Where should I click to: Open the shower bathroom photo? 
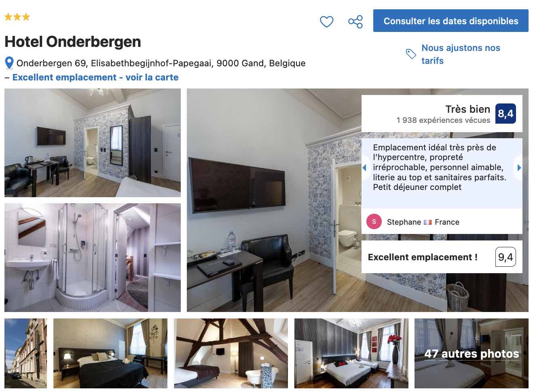(x=93, y=257)
